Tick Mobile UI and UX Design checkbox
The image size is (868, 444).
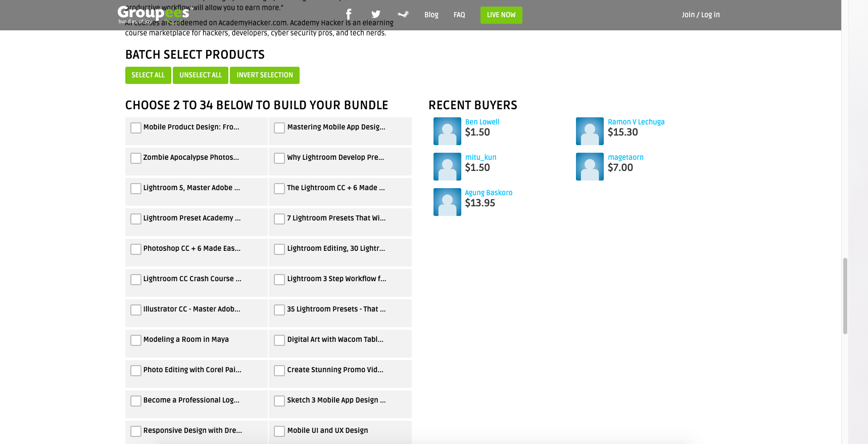[279, 431]
